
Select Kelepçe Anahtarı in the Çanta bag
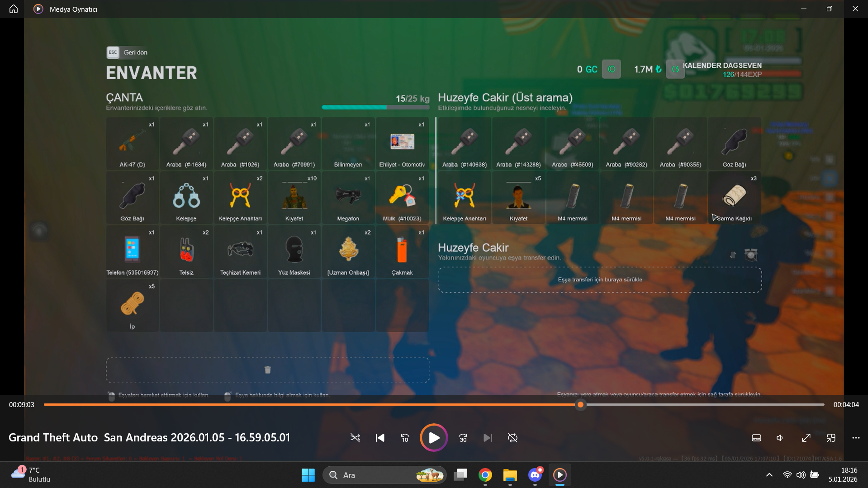tap(240, 198)
